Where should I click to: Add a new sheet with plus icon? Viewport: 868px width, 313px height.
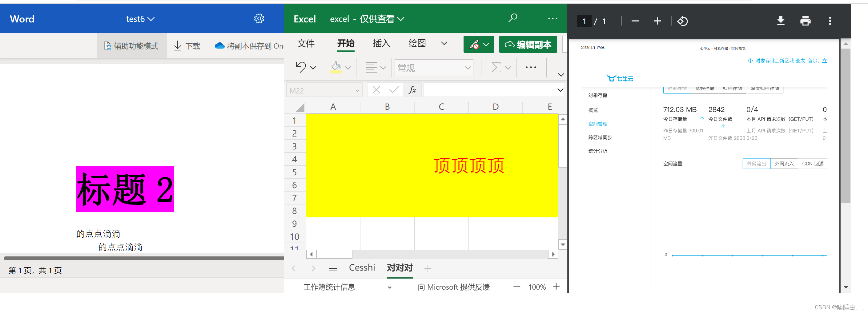click(x=428, y=268)
